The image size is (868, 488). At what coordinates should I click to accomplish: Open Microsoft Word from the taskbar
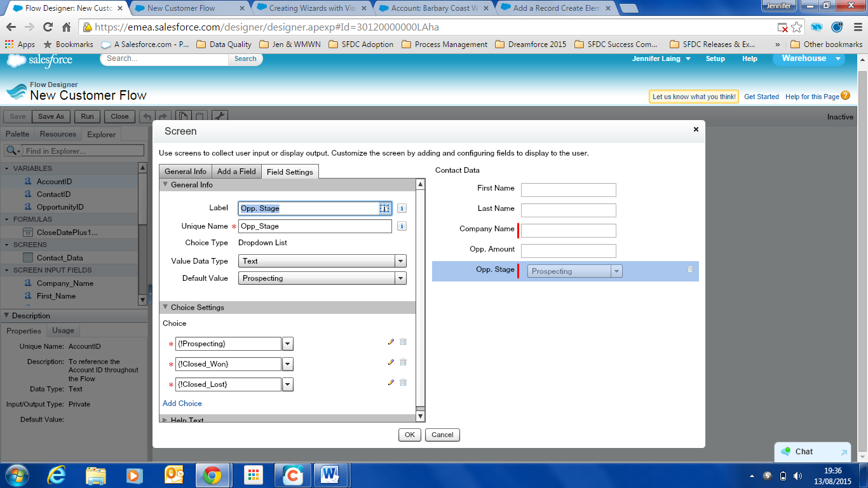(330, 475)
